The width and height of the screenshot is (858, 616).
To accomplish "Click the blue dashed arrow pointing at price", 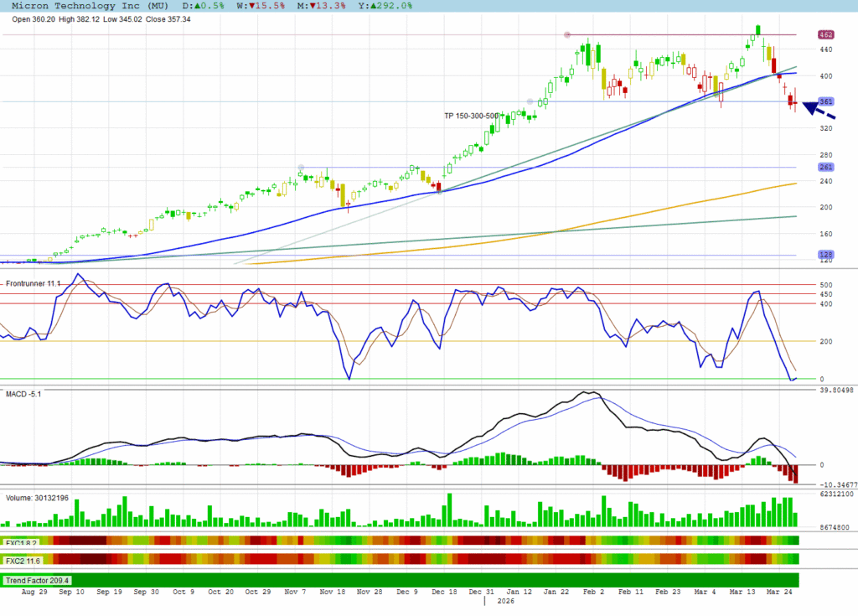I will (819, 110).
